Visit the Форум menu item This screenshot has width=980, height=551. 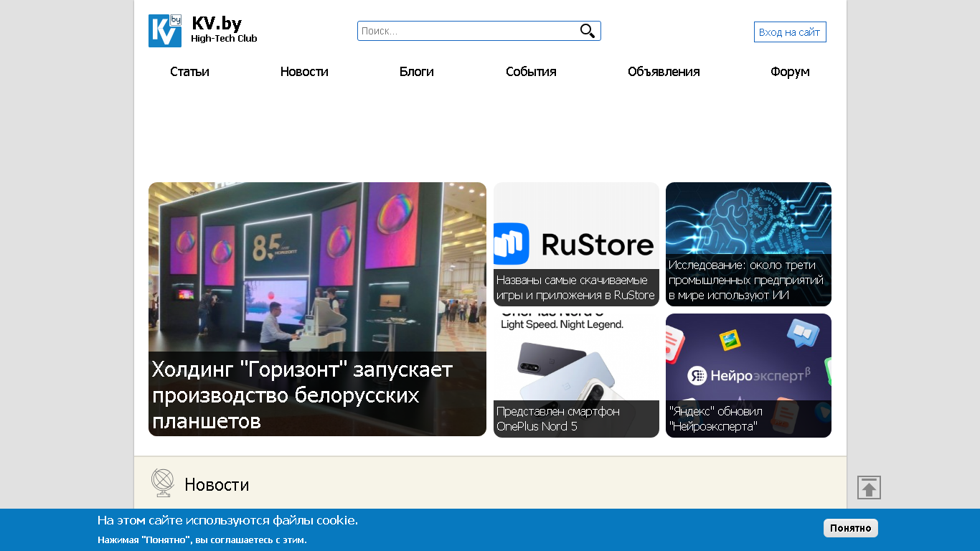790,72
